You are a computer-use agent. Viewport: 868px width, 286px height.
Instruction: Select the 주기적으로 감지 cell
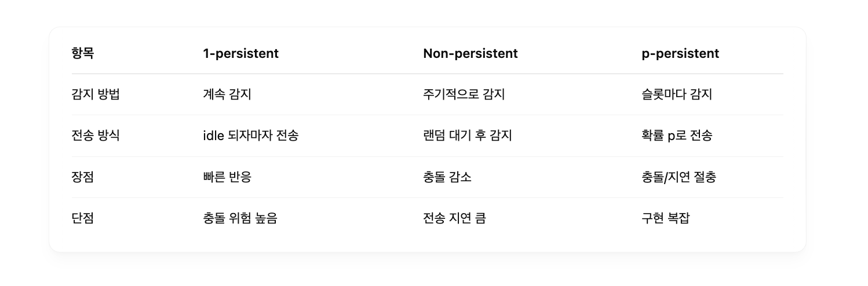[x=464, y=94]
